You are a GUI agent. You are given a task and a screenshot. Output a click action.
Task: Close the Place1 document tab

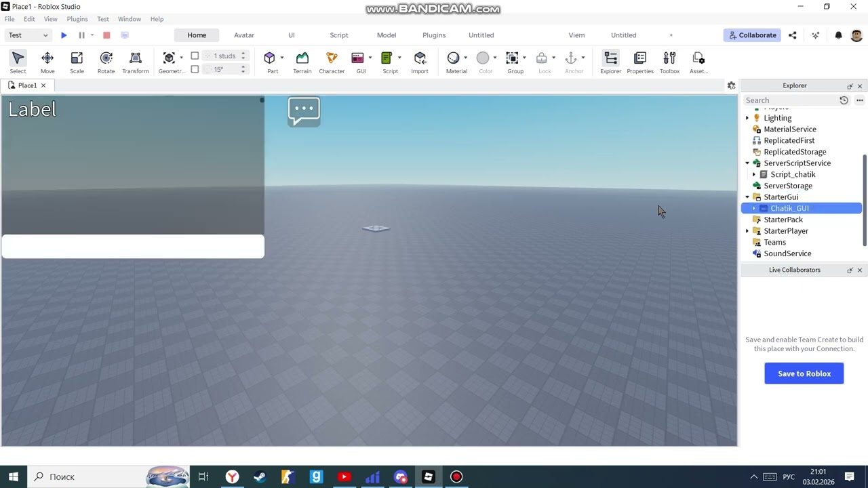tap(43, 85)
